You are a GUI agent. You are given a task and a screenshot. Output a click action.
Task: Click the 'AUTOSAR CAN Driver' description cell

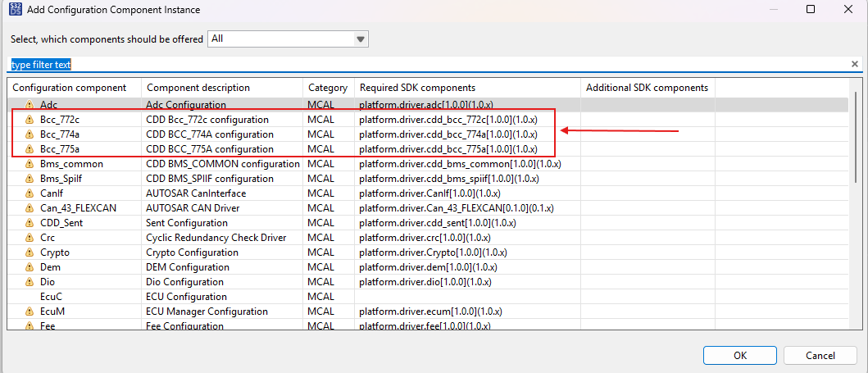pos(193,209)
